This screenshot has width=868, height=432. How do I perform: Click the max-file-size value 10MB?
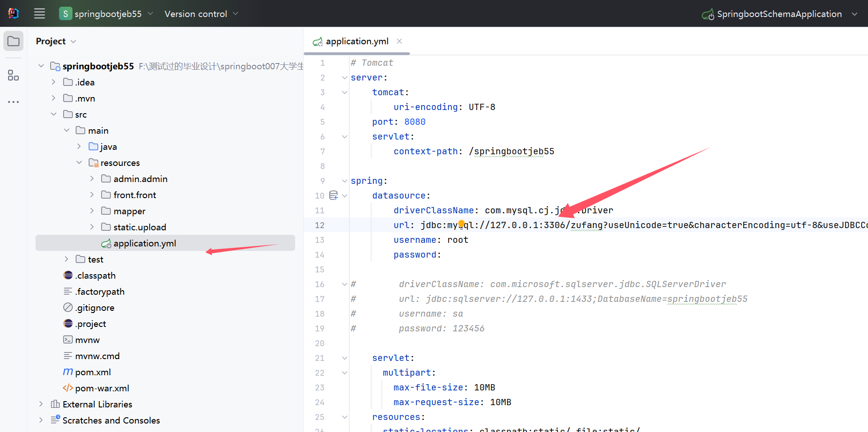pyautogui.click(x=485, y=387)
